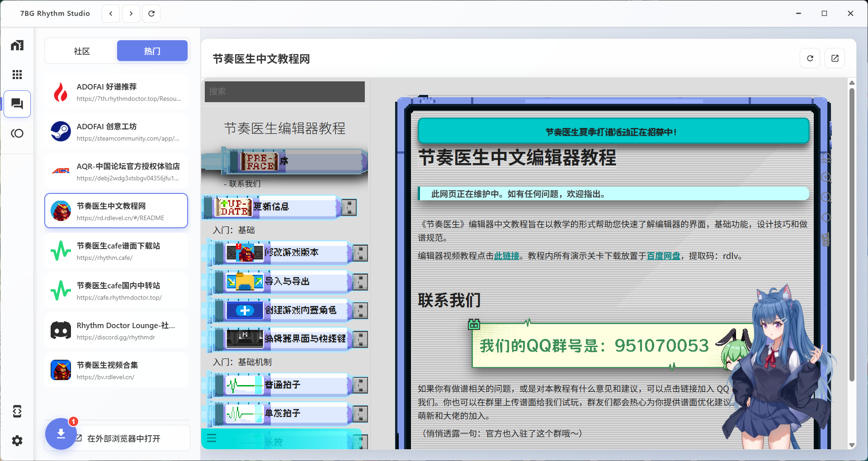
Task: Open the 百度网盘 download link
Action: click(x=664, y=256)
